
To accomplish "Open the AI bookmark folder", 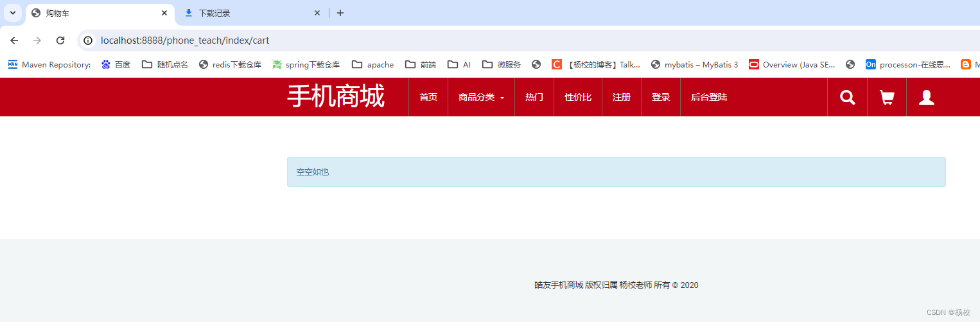I will [459, 64].
